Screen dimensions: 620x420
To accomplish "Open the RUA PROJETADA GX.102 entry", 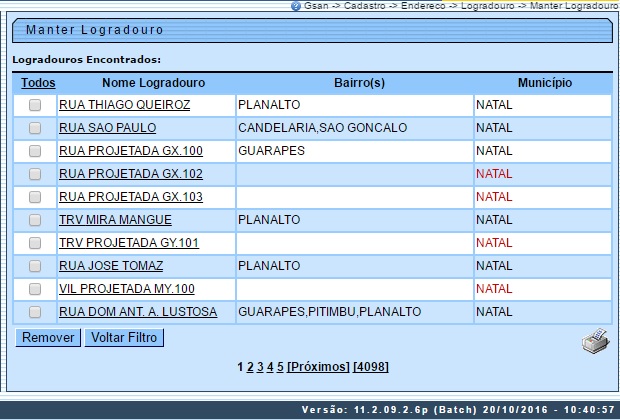I will click(131, 174).
